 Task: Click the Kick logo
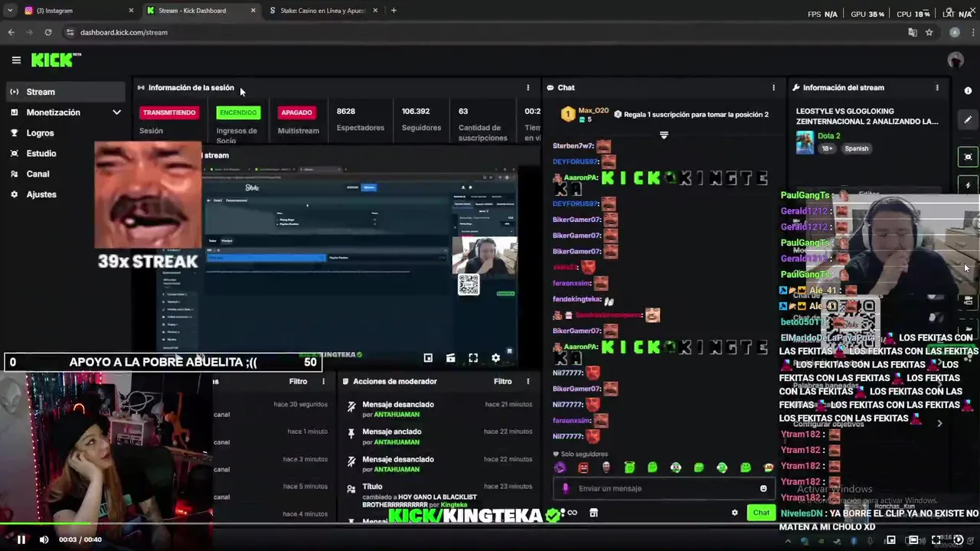click(56, 60)
